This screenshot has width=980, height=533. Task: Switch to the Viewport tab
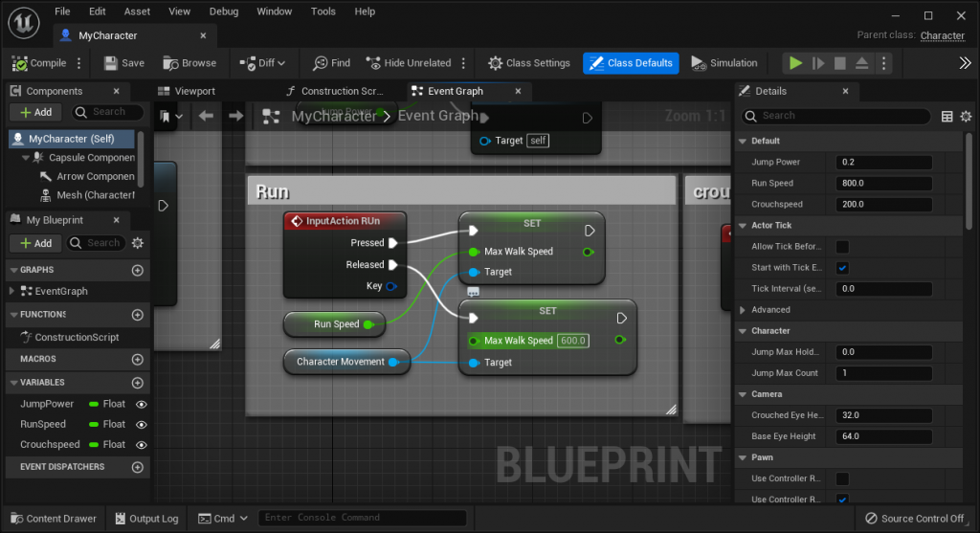(186, 91)
